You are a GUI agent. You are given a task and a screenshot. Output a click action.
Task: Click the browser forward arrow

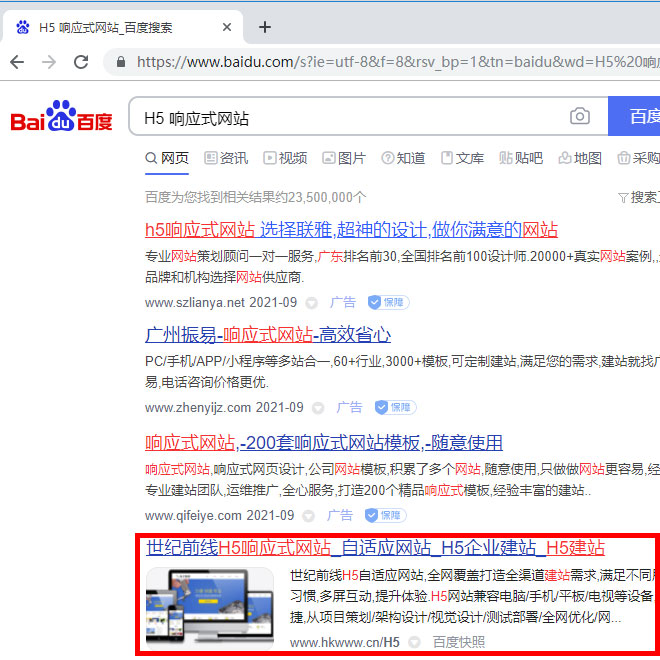pyautogui.click(x=49, y=62)
